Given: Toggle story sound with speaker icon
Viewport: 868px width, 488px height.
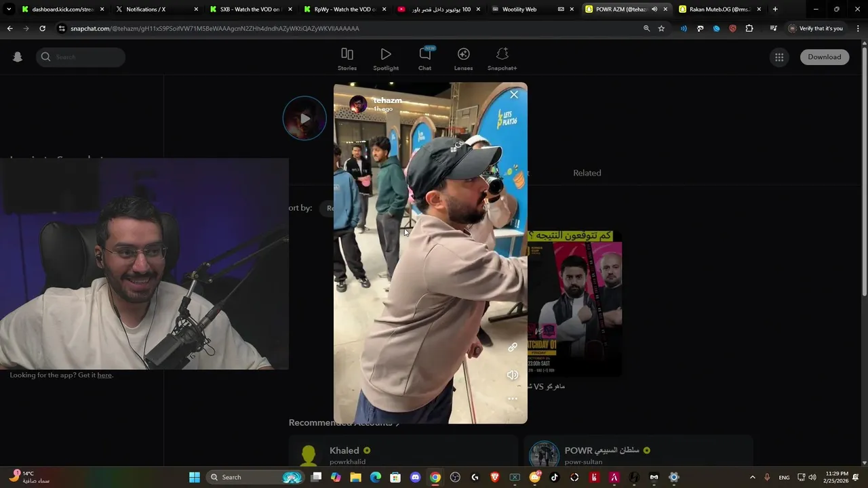Looking at the screenshot, I should (513, 375).
